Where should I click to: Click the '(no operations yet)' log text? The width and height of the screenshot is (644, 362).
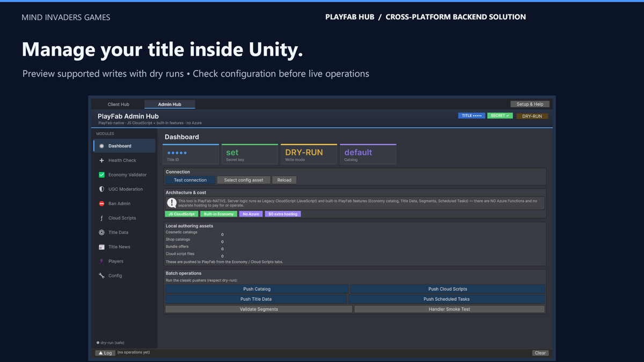click(x=133, y=352)
